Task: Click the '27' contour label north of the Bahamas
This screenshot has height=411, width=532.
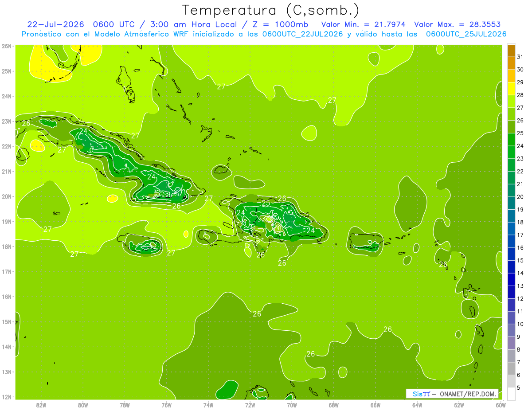Action: coord(221,86)
